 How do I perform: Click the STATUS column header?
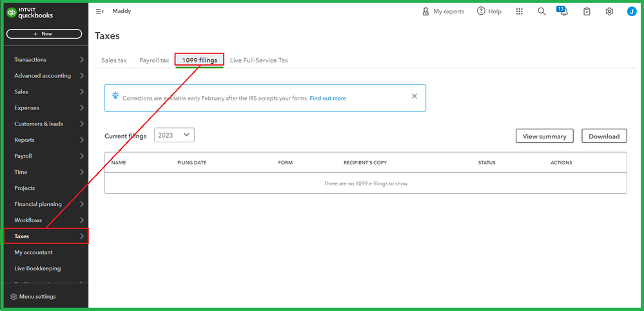point(487,163)
